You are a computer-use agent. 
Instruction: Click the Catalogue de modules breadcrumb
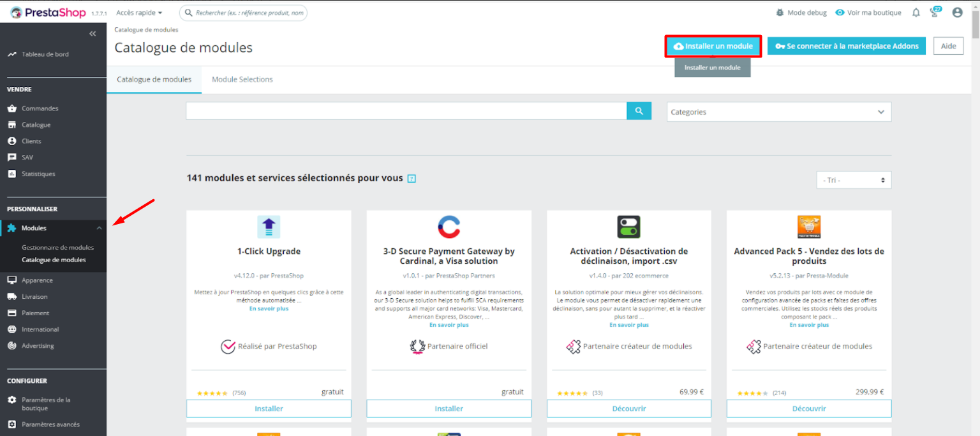point(146,30)
